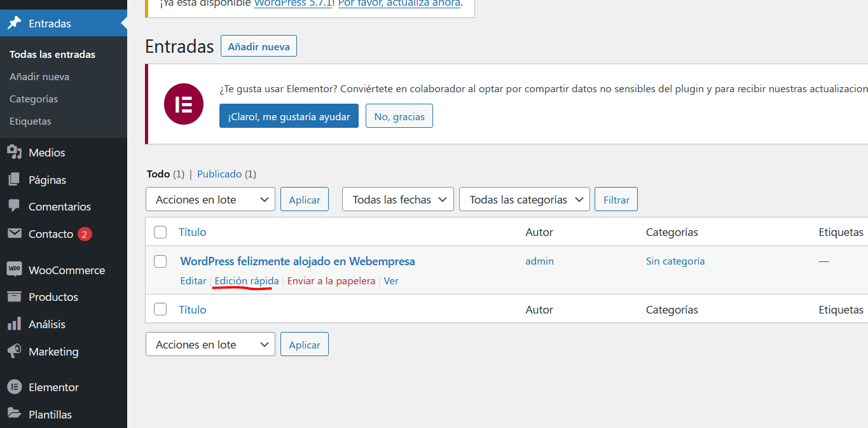Screen dimensions: 868x428
Task: Sort by Título in footer row
Action: [193, 310]
